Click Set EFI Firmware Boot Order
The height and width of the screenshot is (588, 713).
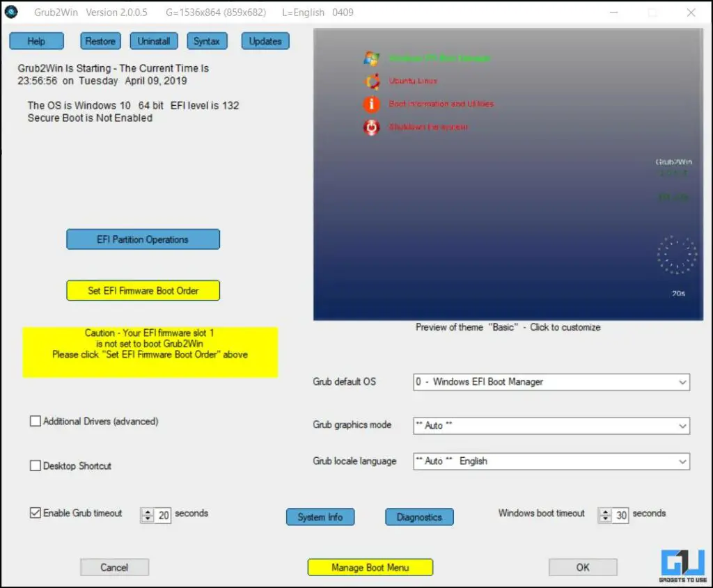coord(143,290)
